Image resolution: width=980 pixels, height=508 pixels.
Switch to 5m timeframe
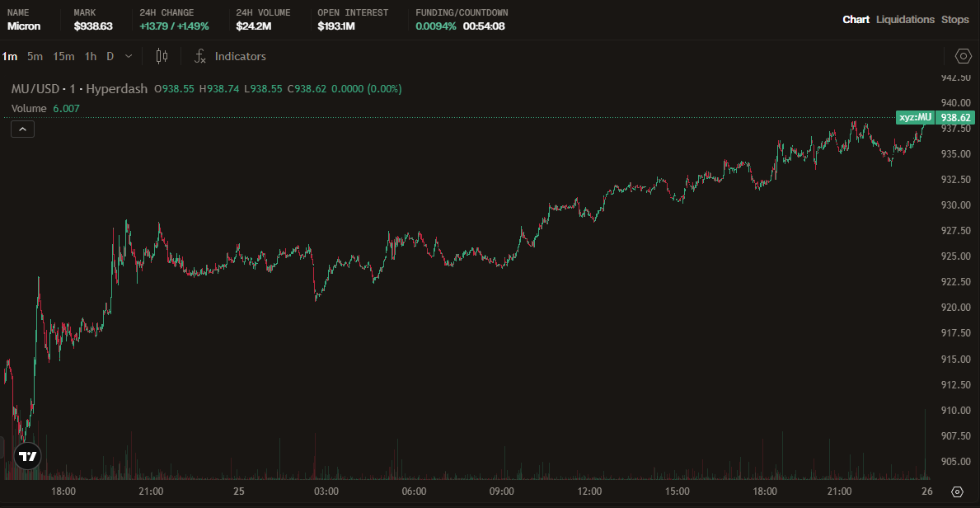(x=35, y=56)
